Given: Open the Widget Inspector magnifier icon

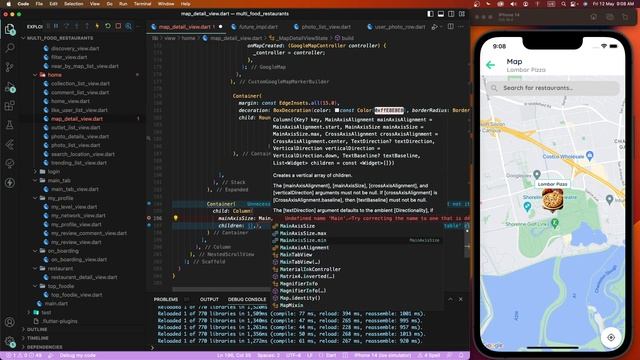Looking at the screenshot, I should [x=129, y=27].
